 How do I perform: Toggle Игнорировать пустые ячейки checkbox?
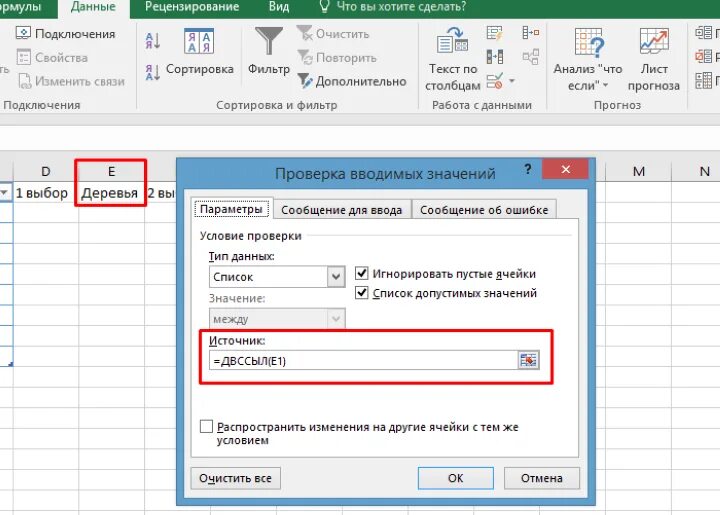[362, 274]
